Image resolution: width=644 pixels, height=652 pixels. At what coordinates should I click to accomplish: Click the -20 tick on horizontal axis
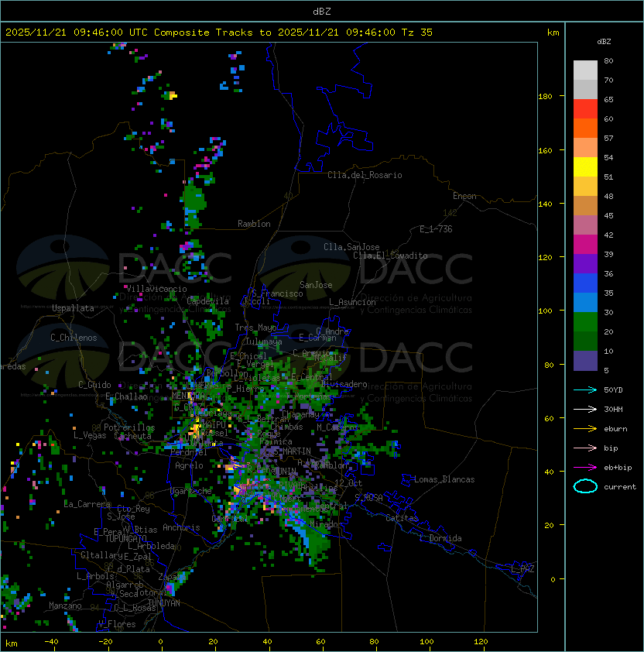(x=105, y=642)
